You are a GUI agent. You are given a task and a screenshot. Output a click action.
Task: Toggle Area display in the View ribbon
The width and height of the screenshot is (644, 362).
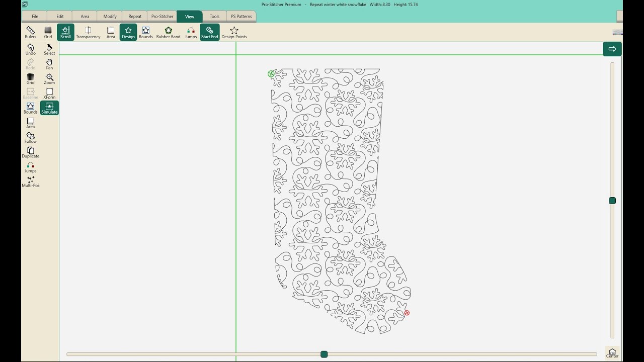click(111, 33)
